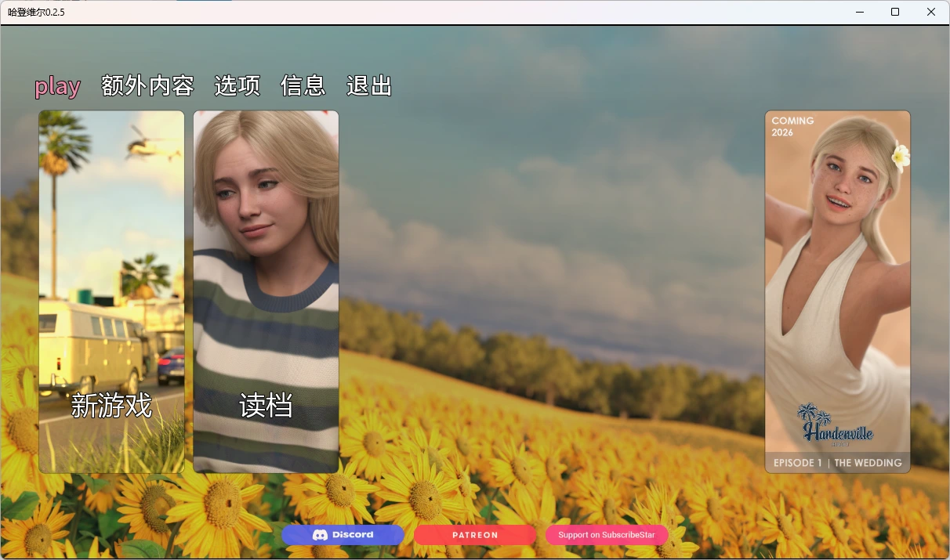Viewport: 950px width, 560px height.
Task: Click 退出 to quit the game
Action: click(369, 85)
